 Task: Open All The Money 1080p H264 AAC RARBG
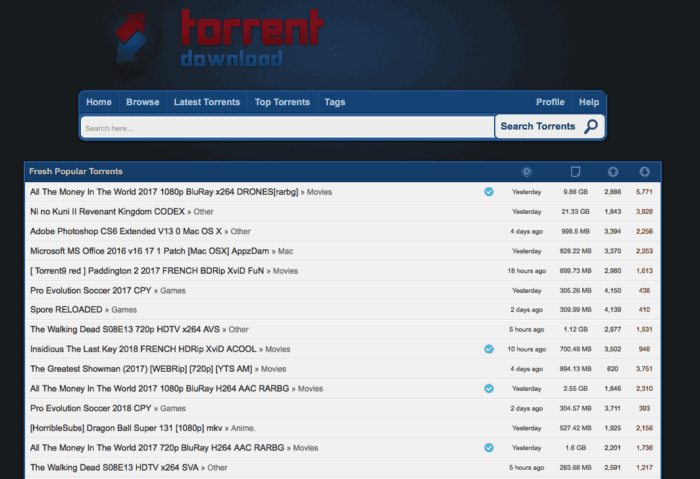(159, 388)
